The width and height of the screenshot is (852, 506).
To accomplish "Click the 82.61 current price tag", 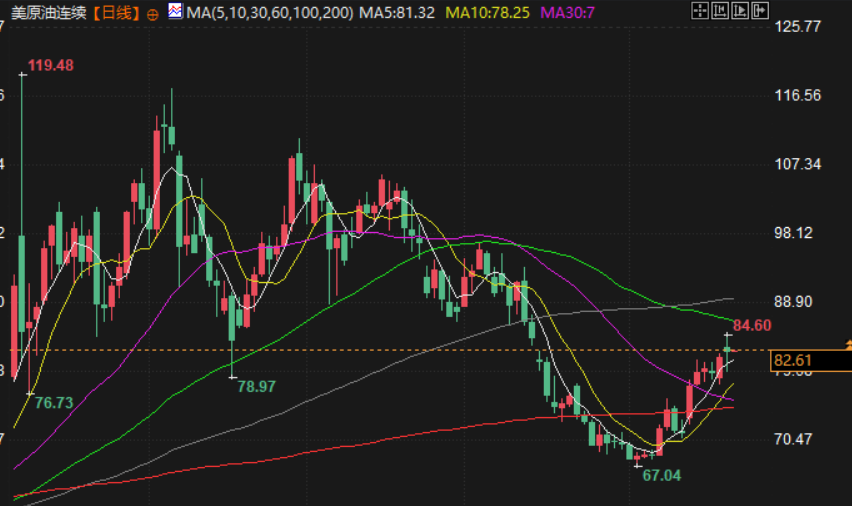I will (x=793, y=360).
